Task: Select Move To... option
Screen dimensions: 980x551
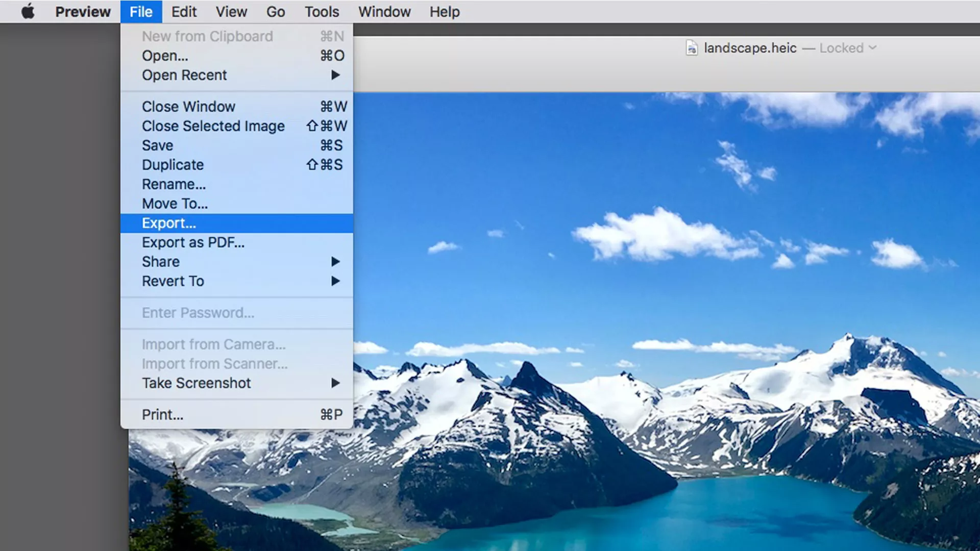Action: click(175, 203)
